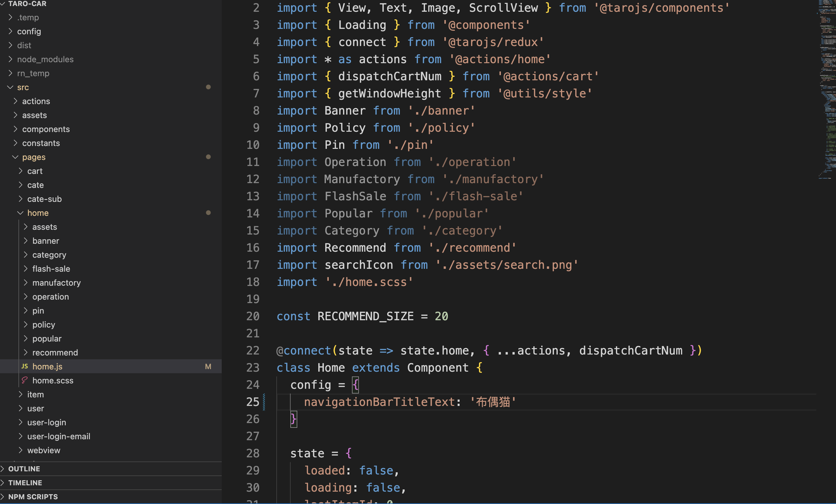Click the class name Home on line 23
Image resolution: width=836 pixels, height=504 pixels.
(331, 368)
